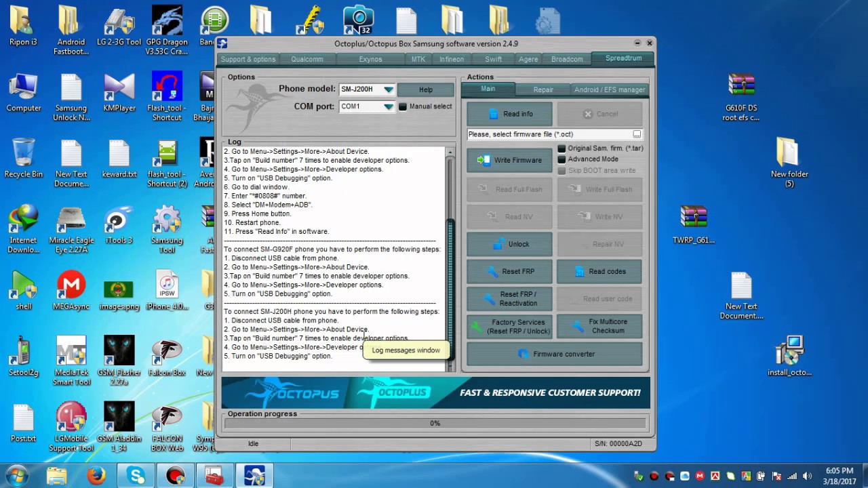
Task: Click the Read info button
Action: pyautogui.click(x=509, y=114)
